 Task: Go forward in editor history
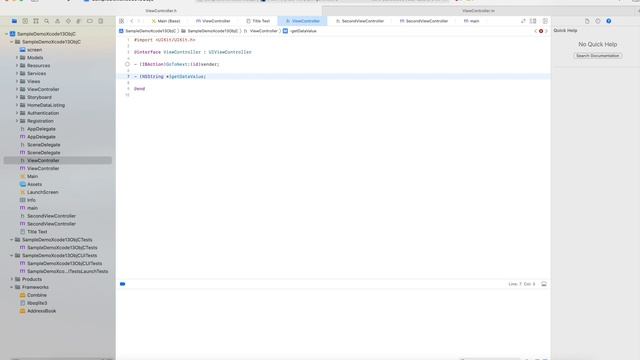(139, 21)
